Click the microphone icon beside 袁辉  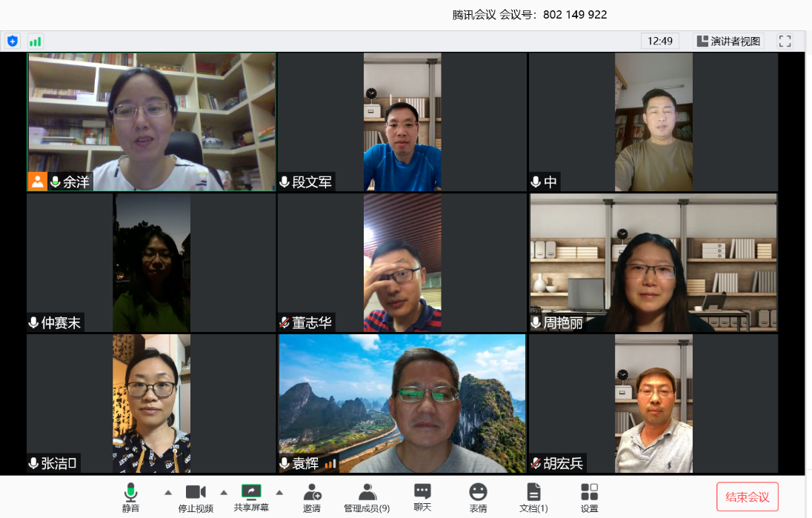(x=284, y=463)
